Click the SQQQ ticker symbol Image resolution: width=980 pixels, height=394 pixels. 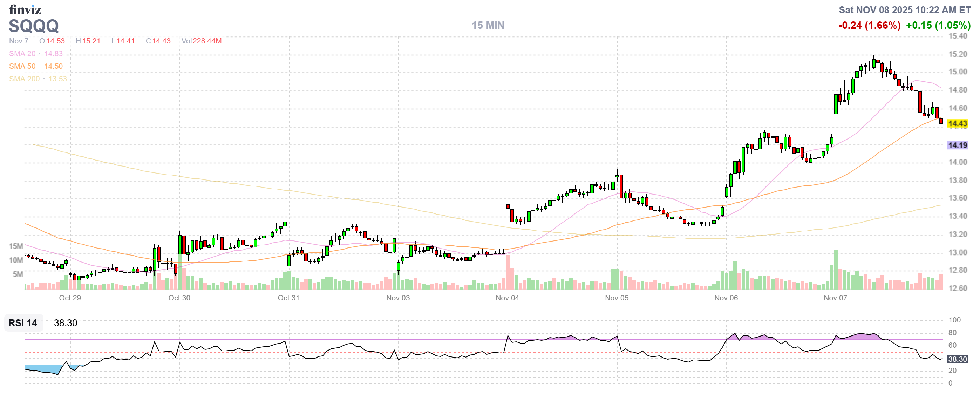34,26
